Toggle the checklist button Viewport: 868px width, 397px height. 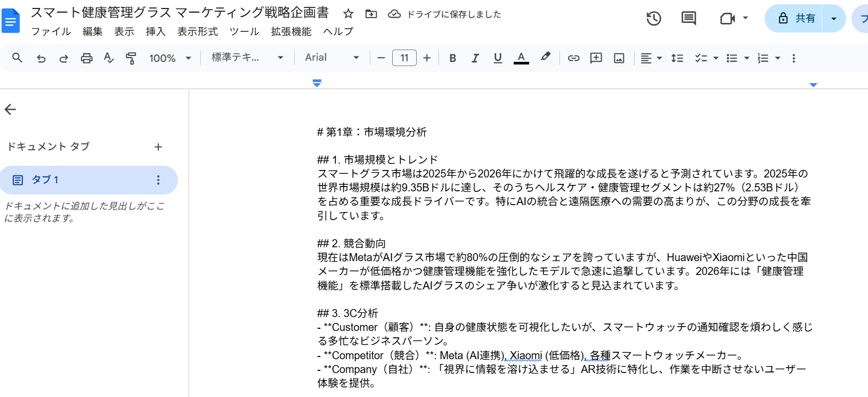[x=701, y=58]
